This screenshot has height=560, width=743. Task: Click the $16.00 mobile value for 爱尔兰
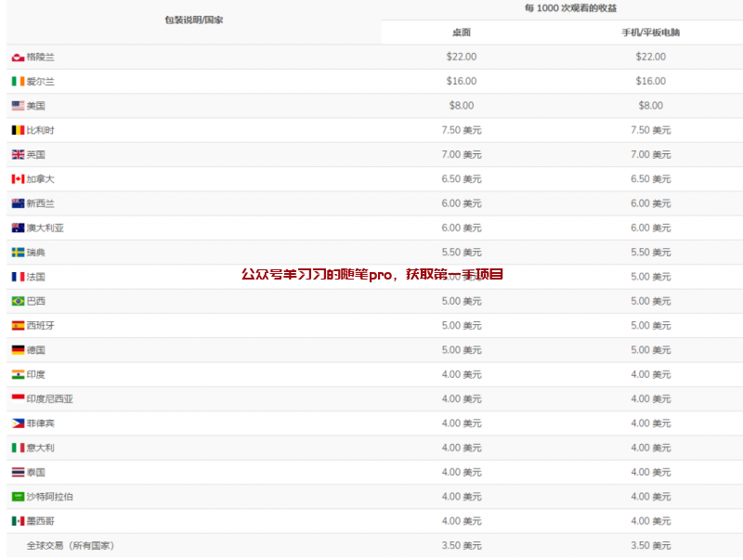[650, 82]
